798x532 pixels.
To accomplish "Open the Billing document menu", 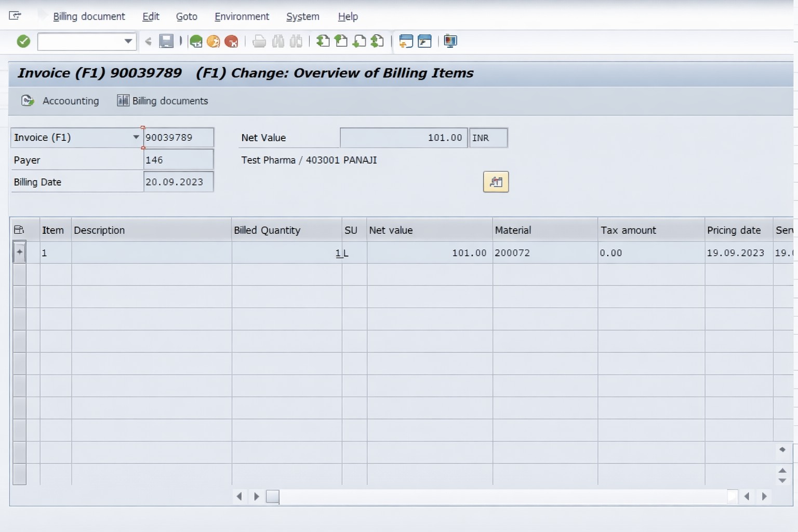I will (x=89, y=17).
